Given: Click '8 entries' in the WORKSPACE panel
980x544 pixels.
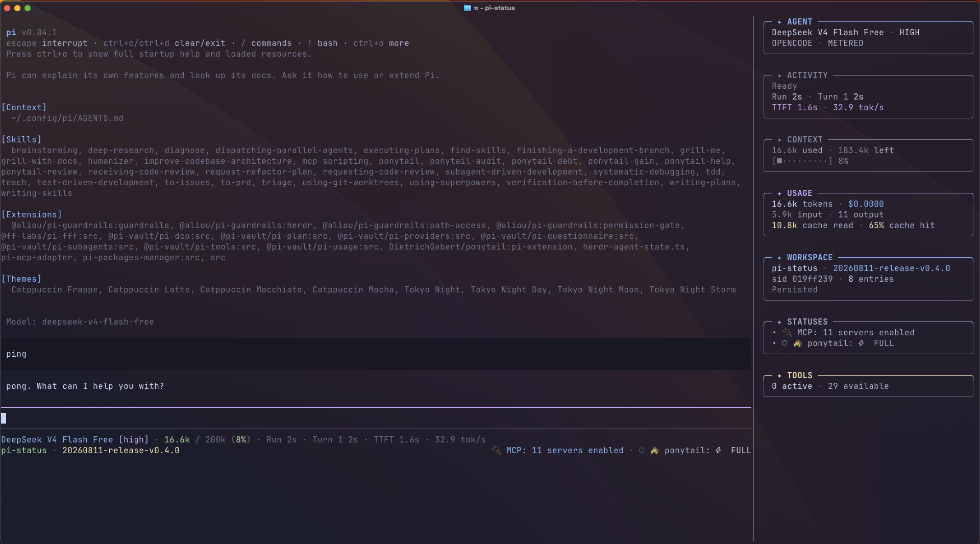Looking at the screenshot, I should tap(871, 279).
